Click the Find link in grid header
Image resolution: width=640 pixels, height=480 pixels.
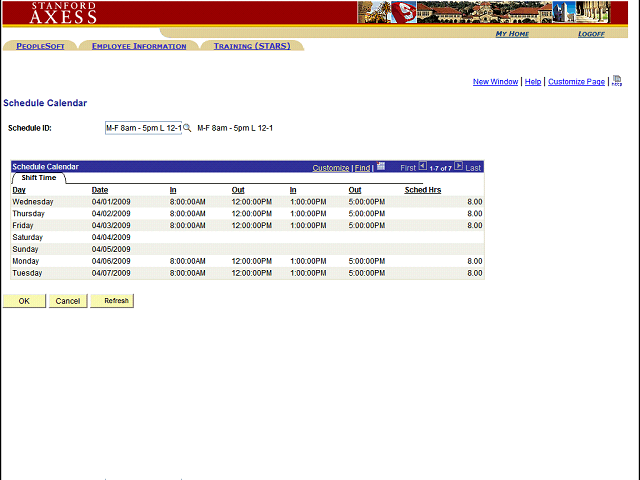tap(362, 168)
